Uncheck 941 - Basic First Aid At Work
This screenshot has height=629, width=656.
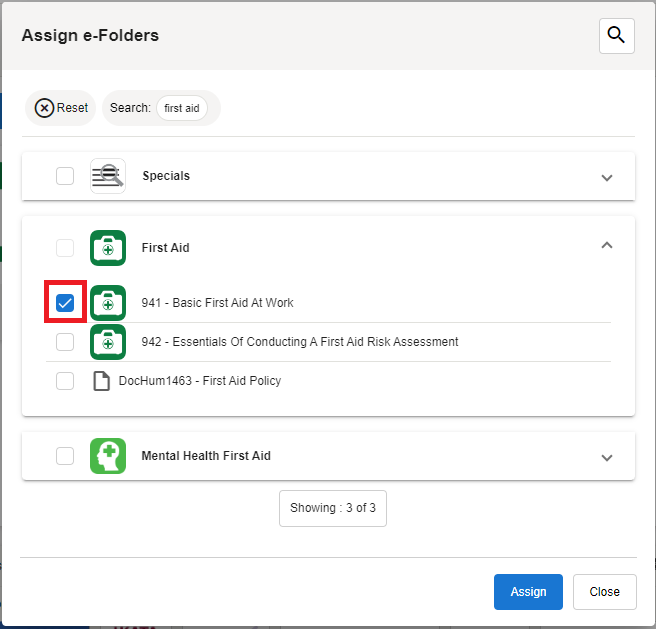(x=65, y=303)
